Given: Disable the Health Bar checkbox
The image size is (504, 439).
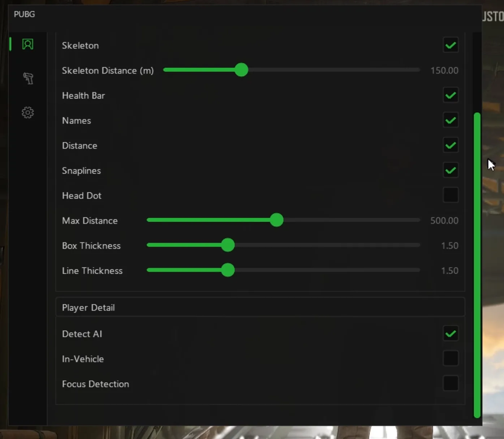Looking at the screenshot, I should coord(451,95).
